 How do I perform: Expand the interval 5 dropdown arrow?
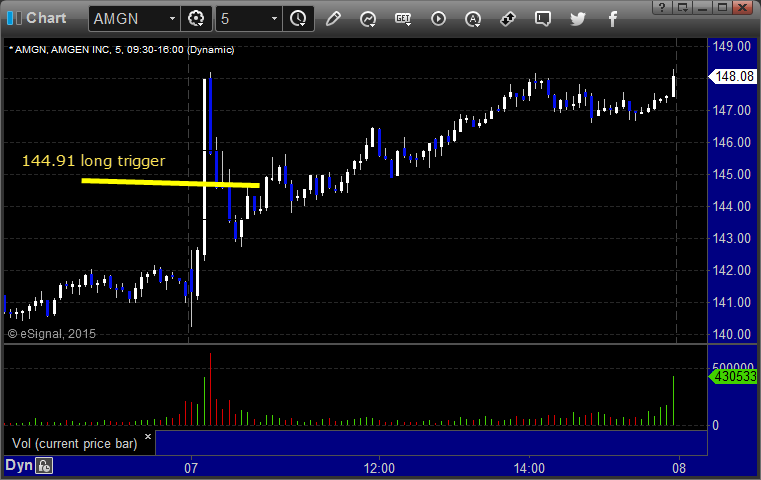(x=274, y=19)
